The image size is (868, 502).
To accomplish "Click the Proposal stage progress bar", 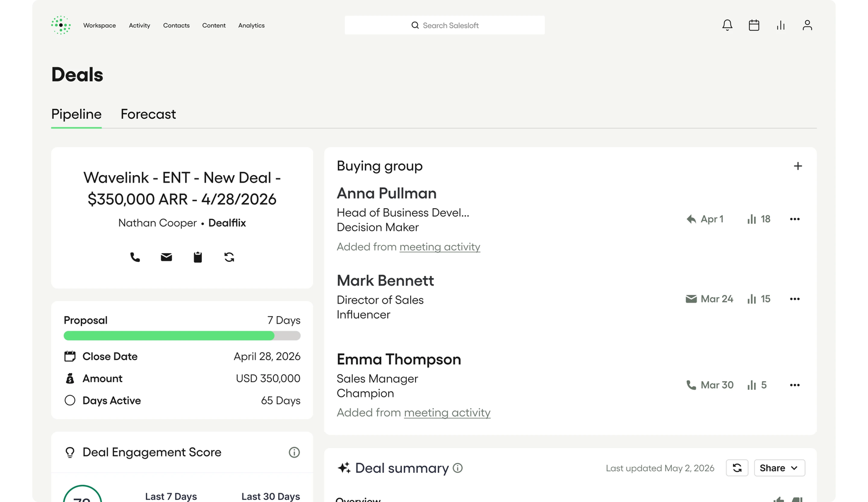I will [182, 336].
